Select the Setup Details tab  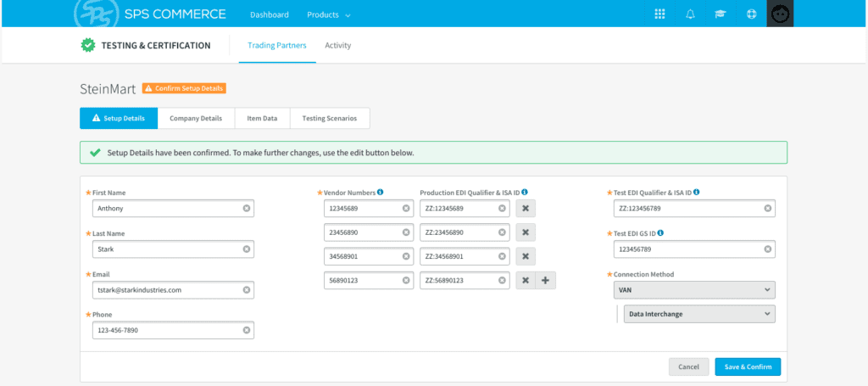coord(119,118)
